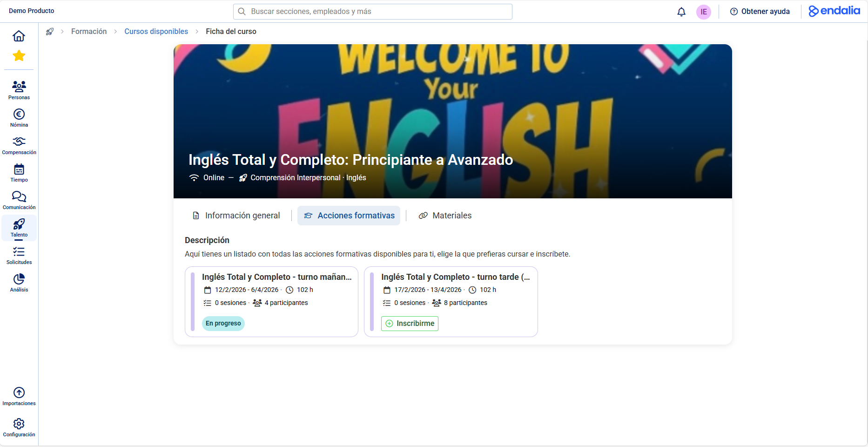Screen dimensions: 868x447
Task: Click "17/2/2026 - 13/4/2026" date range
Action: (428, 290)
